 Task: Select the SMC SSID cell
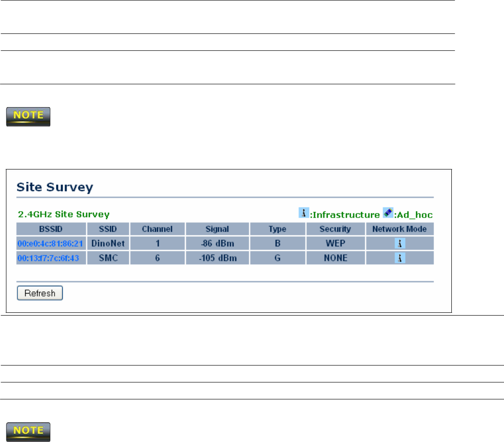(108, 258)
